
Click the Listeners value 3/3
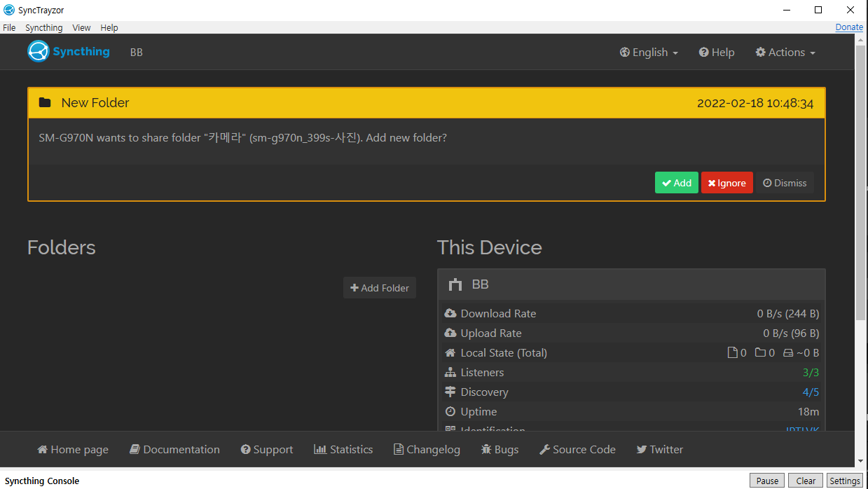(x=811, y=373)
